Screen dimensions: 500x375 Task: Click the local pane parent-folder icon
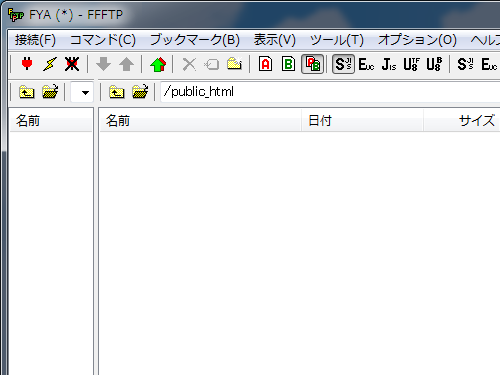(x=27, y=92)
